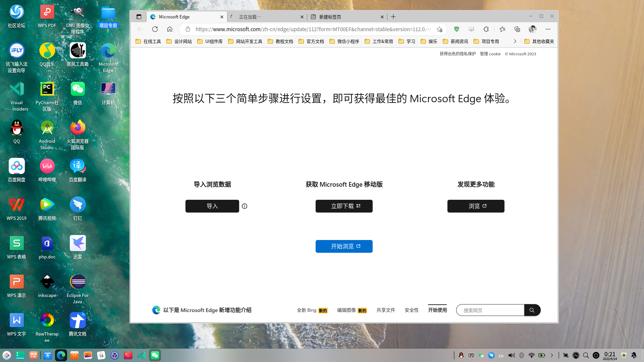The image size is (644, 362).
Task: Click the volume icon in system tray
Action: pos(511,355)
